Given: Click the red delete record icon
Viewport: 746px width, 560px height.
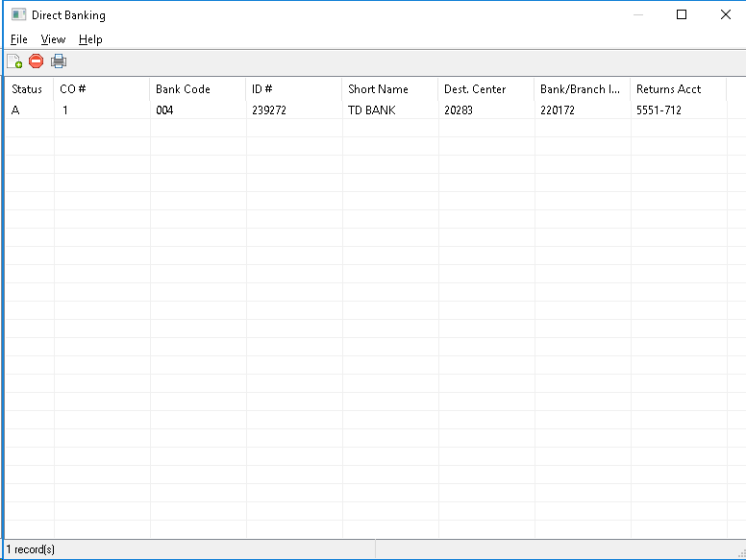Looking at the screenshot, I should tap(37, 61).
